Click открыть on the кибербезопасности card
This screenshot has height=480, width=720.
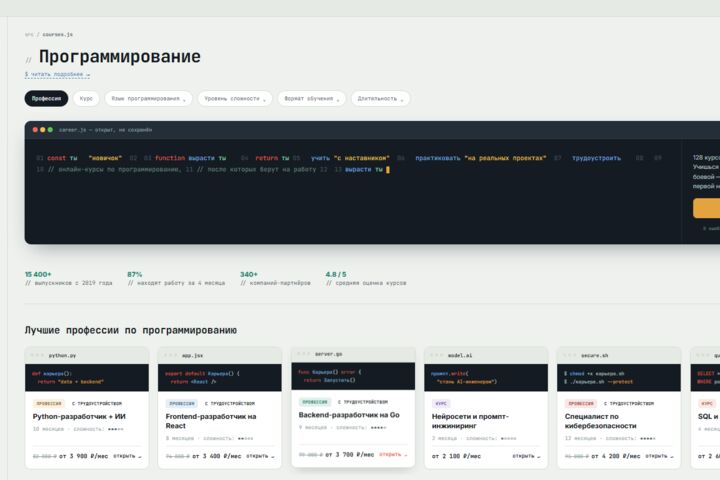[x=660, y=456]
